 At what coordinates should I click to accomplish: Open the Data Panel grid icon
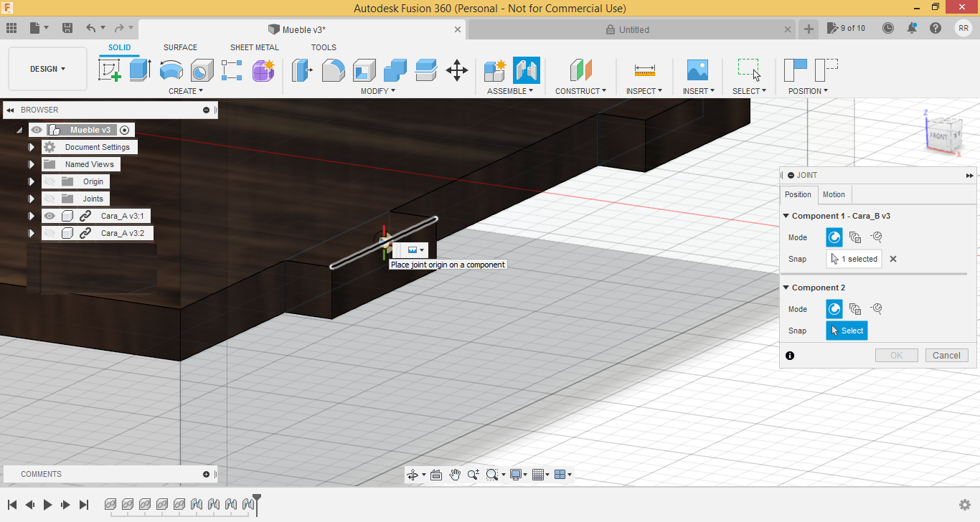tap(11, 28)
